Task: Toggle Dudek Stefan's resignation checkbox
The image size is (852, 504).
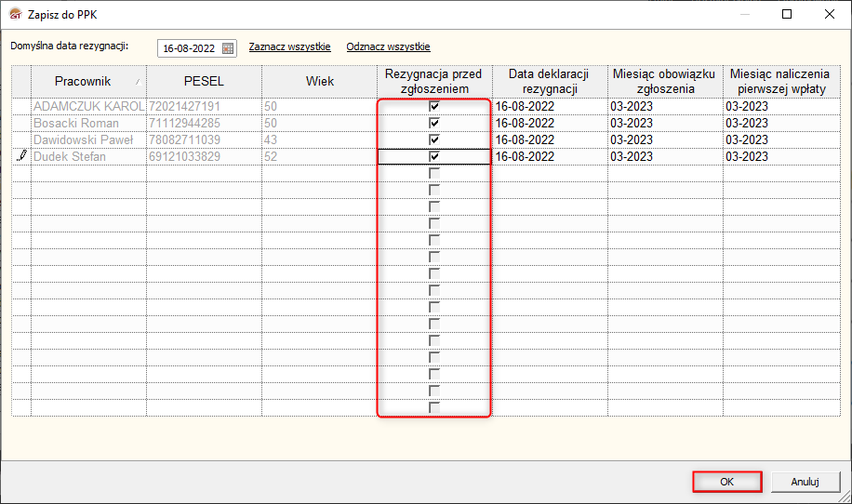Action: point(434,156)
